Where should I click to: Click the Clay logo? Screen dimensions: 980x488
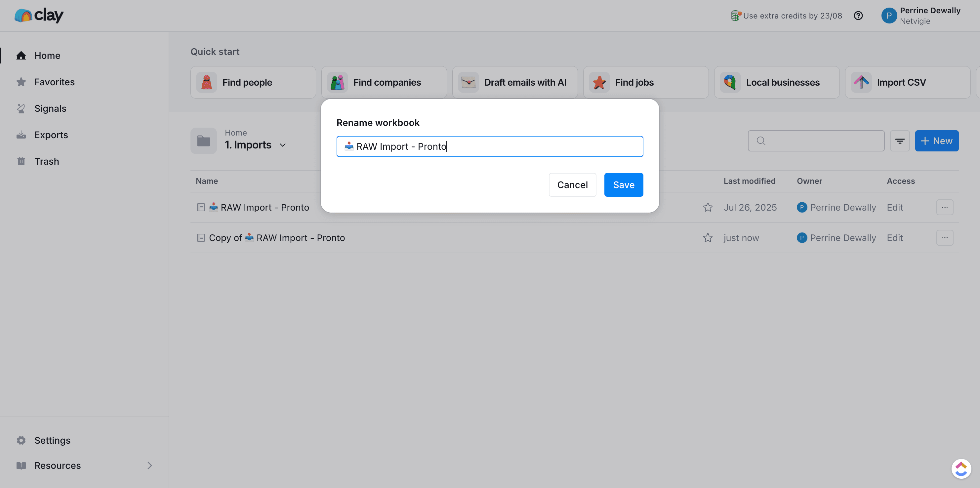click(39, 15)
